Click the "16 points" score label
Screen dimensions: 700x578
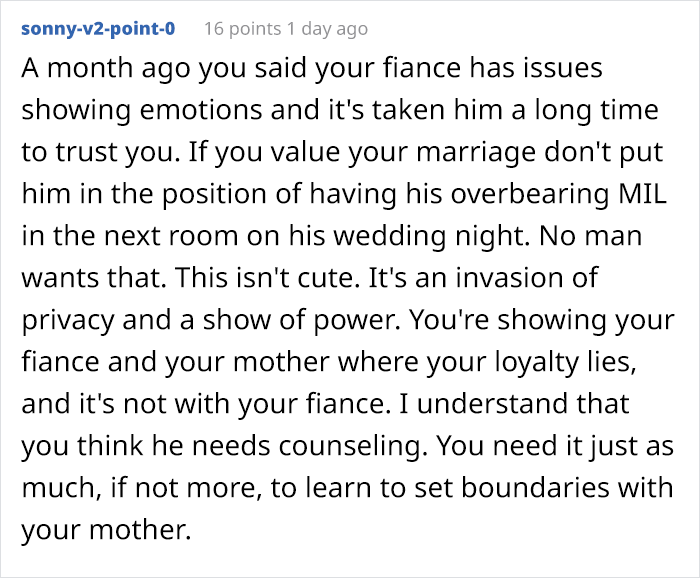click(243, 28)
